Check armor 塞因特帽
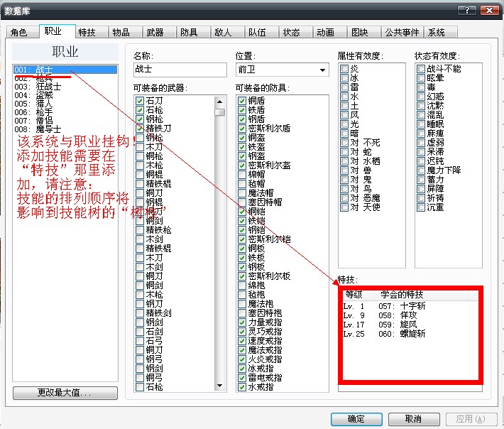The width and height of the screenshot is (504, 429). (x=242, y=202)
